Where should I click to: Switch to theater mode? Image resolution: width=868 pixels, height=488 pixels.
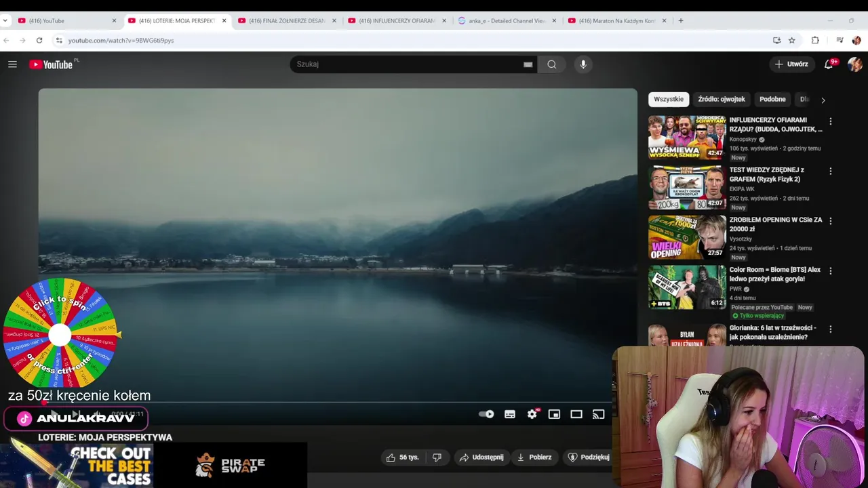[x=576, y=414]
